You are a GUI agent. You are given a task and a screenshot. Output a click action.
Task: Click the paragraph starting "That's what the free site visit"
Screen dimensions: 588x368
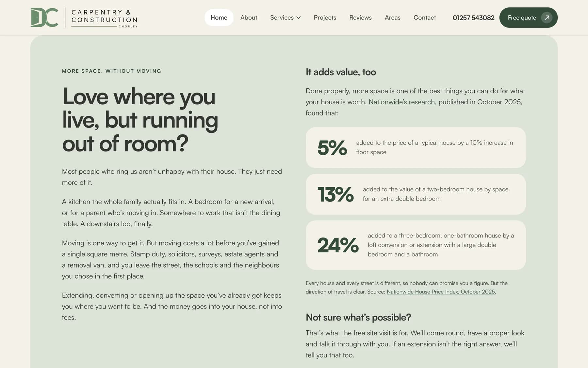[x=415, y=344]
